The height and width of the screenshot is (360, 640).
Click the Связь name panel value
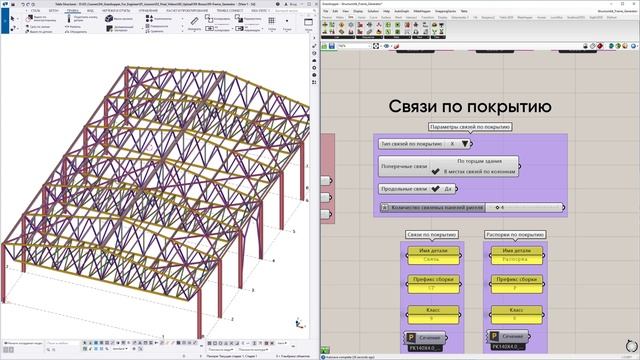(433, 260)
